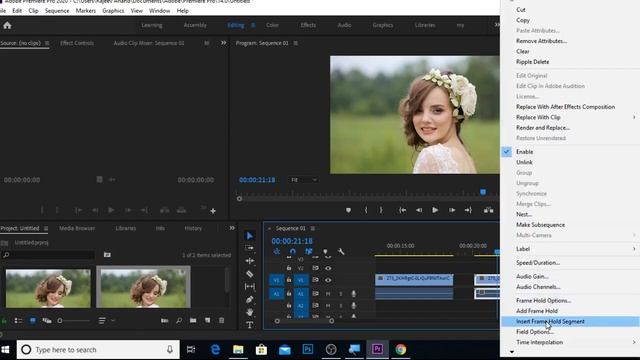Toggle Enable in context menu
The width and height of the screenshot is (640, 360).
click(x=524, y=152)
